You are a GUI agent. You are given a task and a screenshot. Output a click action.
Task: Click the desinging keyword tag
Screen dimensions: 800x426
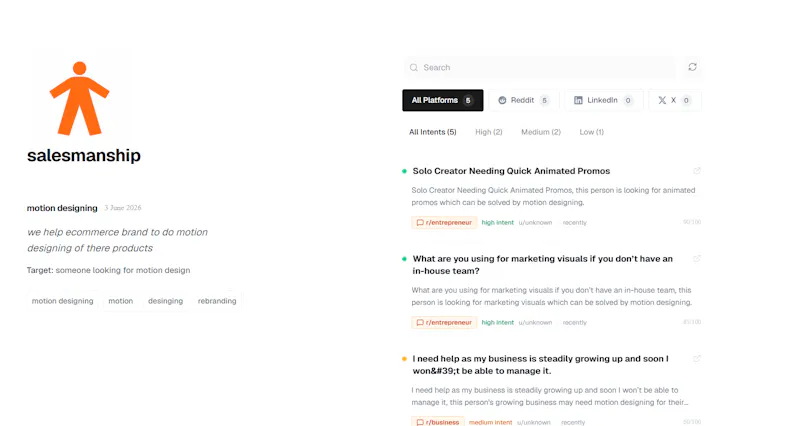(x=165, y=301)
